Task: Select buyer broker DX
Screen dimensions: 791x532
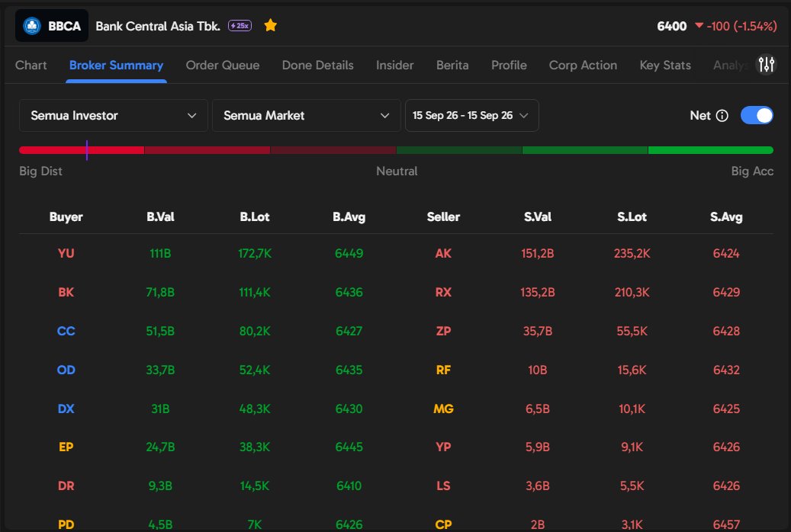Action: pyautogui.click(x=66, y=409)
